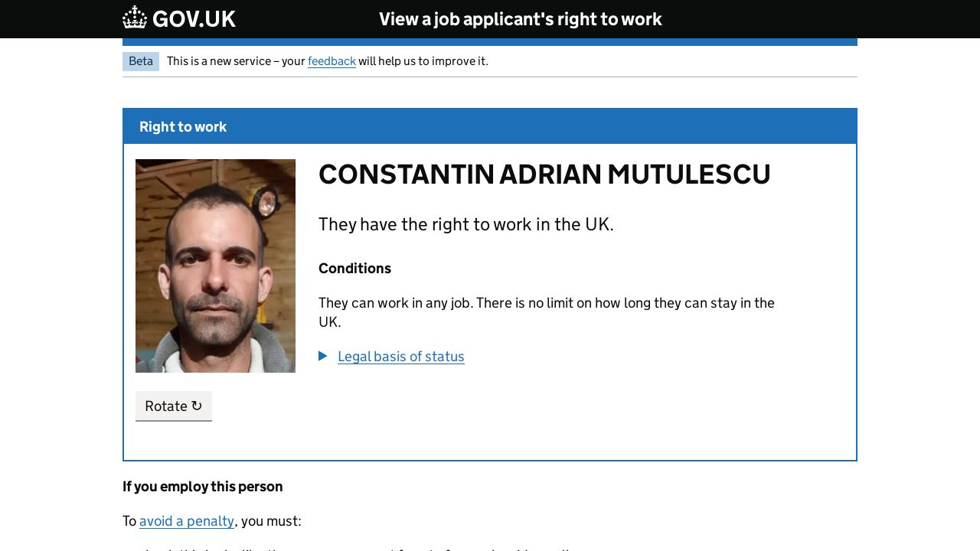Click the blue strip beneath the black header
The height and width of the screenshot is (551, 980).
coord(490,42)
